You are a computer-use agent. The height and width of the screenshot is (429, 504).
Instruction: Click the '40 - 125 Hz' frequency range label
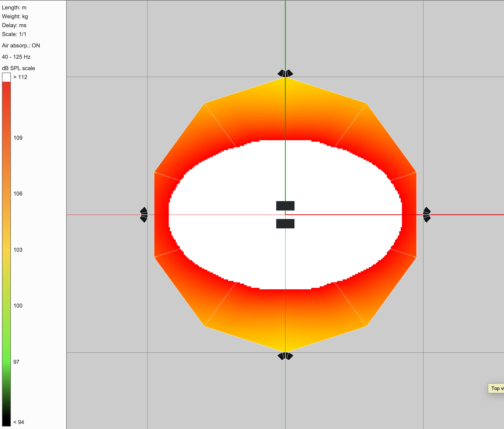point(16,57)
